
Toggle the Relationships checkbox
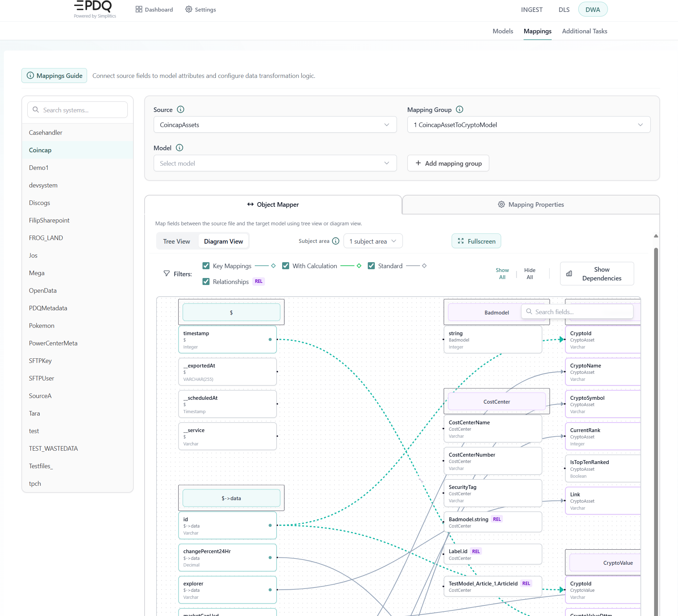tap(206, 281)
